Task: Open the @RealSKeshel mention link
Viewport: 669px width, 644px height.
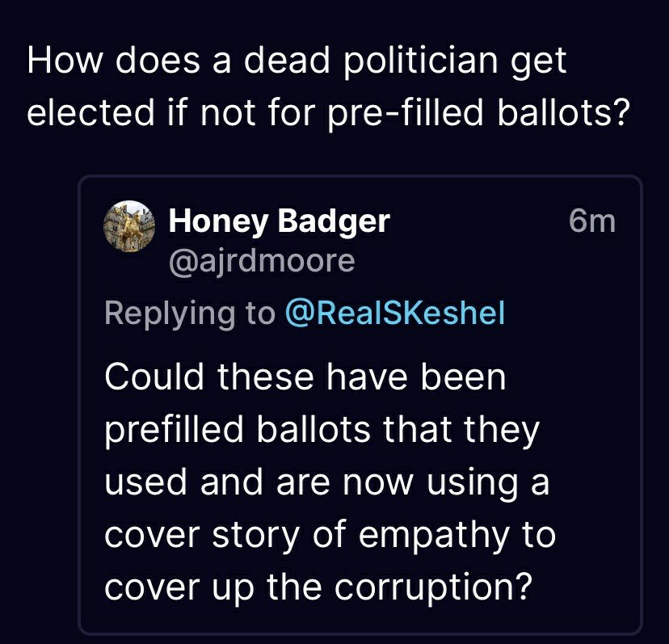Action: point(394,314)
